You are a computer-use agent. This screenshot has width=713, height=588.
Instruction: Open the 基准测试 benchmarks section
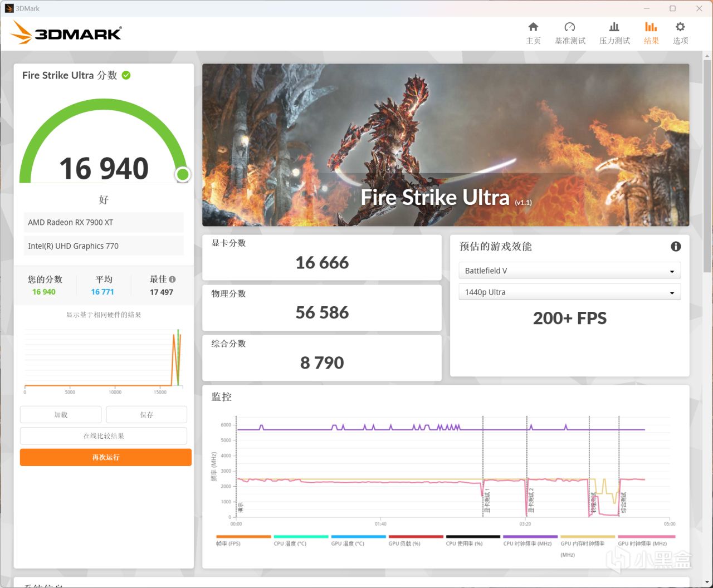570,33
